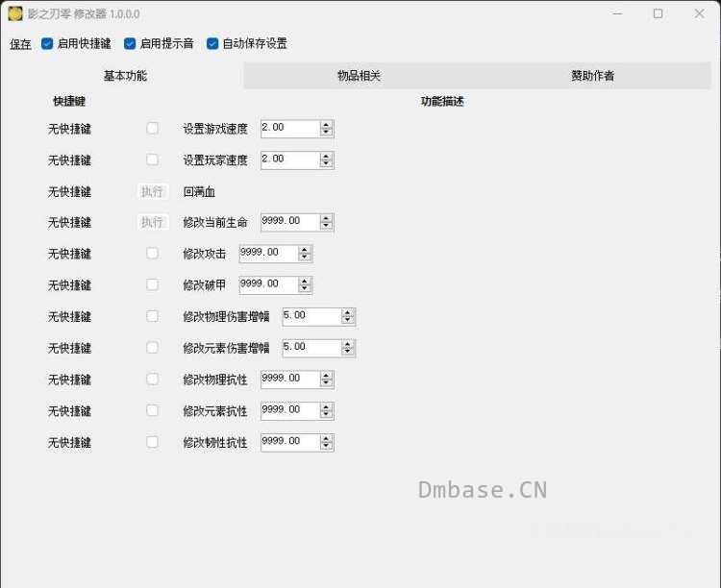The image size is (721, 588).
Task: Set hotkey 无快捷键 for 修改物理抗性
Action: (69, 380)
